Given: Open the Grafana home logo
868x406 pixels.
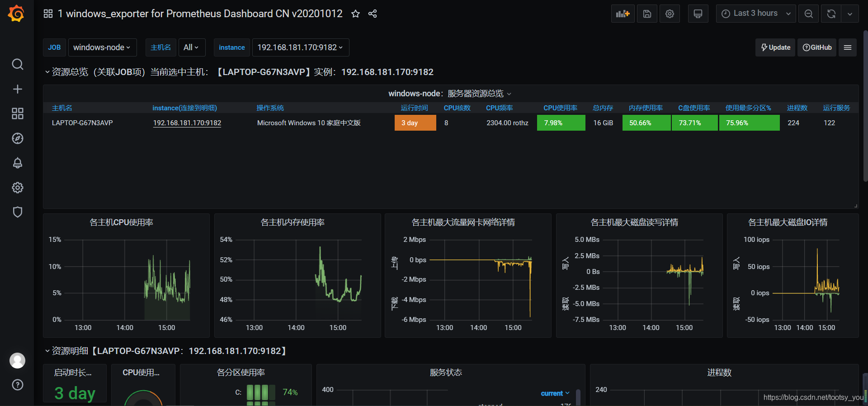Looking at the screenshot, I should (x=16, y=13).
